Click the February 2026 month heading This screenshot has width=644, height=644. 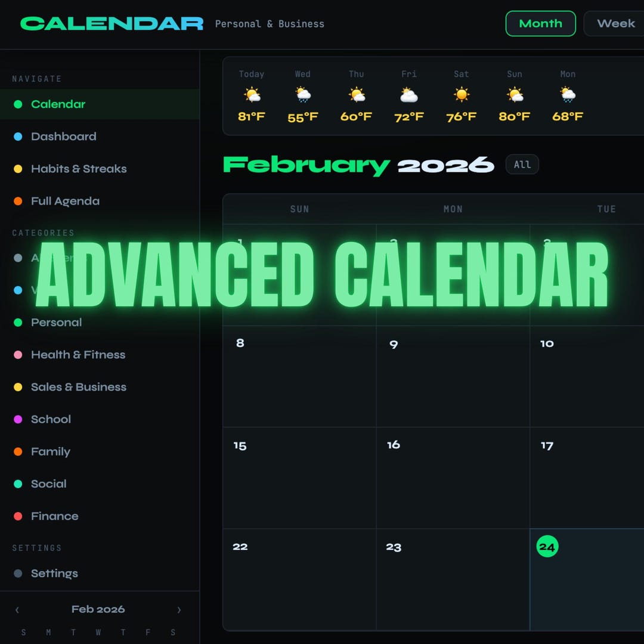(358, 165)
